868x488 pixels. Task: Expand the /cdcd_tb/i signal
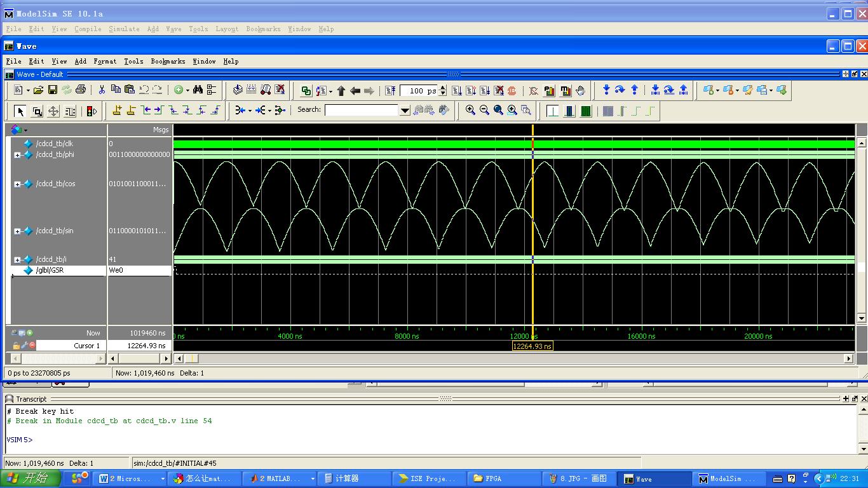pyautogui.click(x=17, y=260)
